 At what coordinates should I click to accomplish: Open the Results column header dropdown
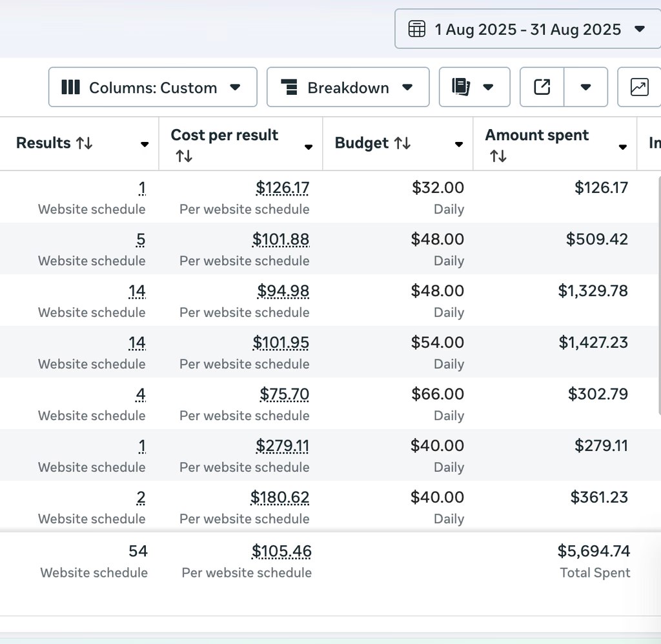click(x=144, y=145)
